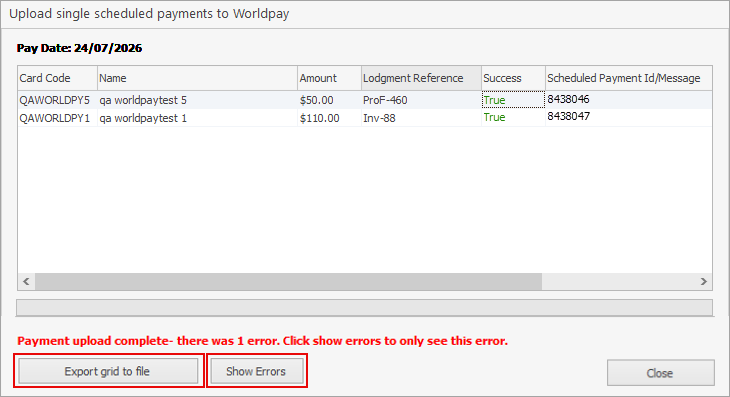Sort by the Card Code column header
The width and height of the screenshot is (730, 397).
(57, 78)
